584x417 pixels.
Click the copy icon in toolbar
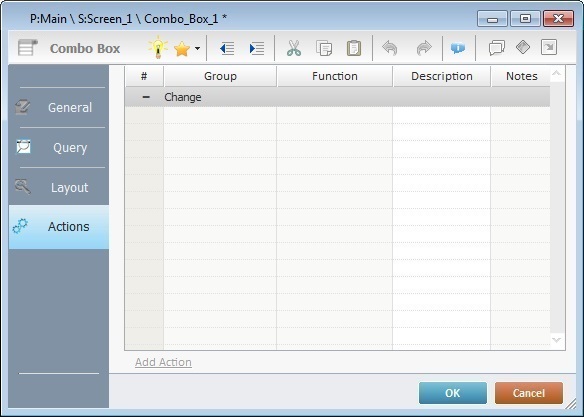[x=324, y=48]
